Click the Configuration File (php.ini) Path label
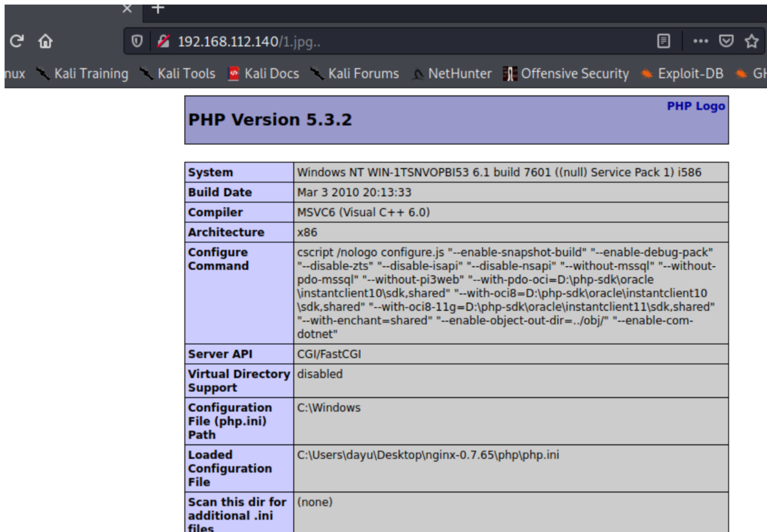 pos(230,421)
